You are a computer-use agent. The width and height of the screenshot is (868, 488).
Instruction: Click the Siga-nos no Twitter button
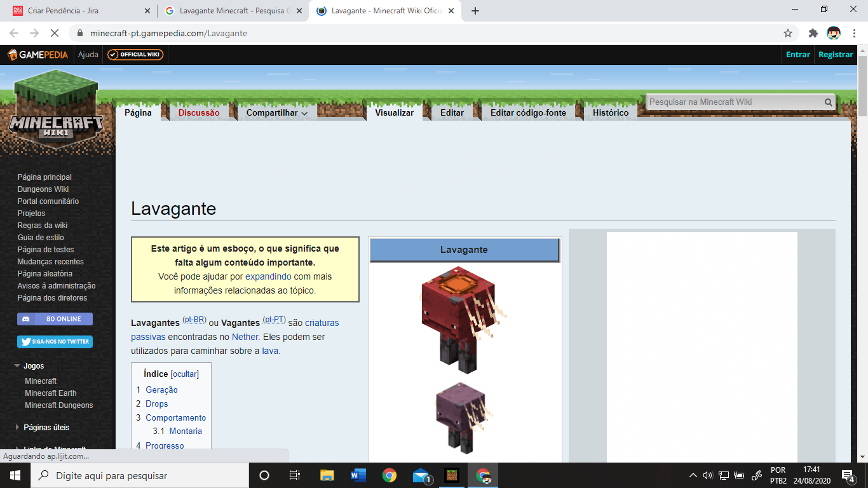(55, 342)
